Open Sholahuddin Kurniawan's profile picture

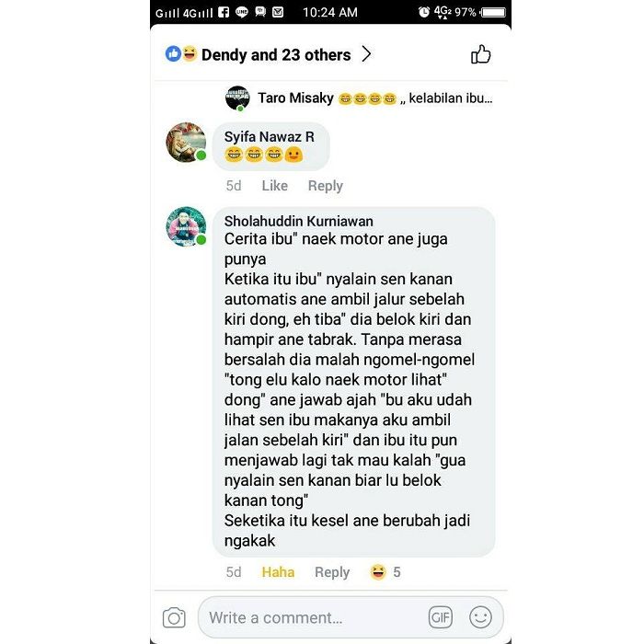186,226
